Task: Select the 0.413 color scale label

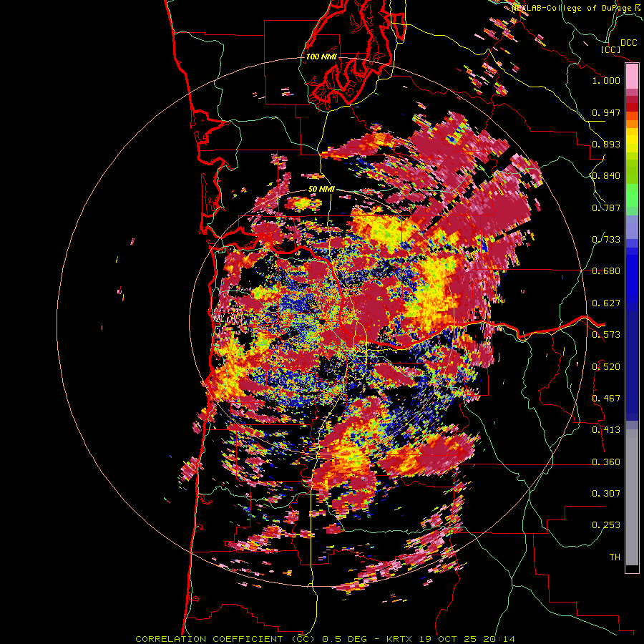Action: pos(606,430)
